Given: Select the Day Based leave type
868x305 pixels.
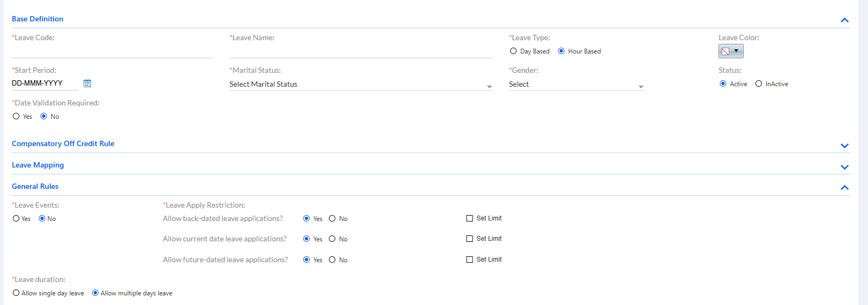Looking at the screenshot, I should [513, 51].
